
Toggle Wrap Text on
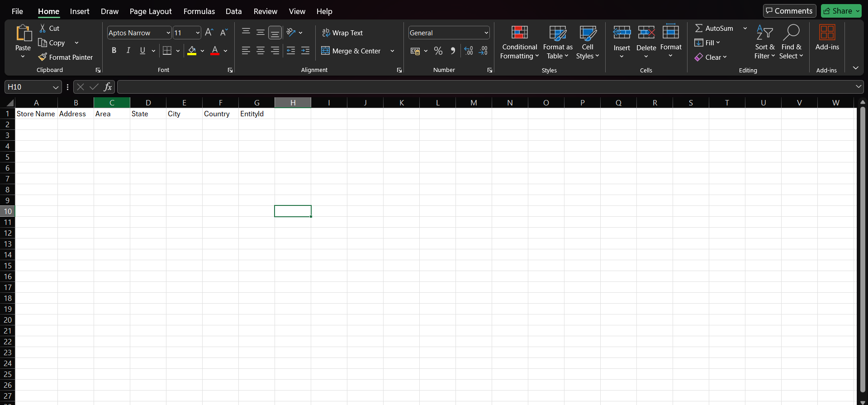click(342, 33)
